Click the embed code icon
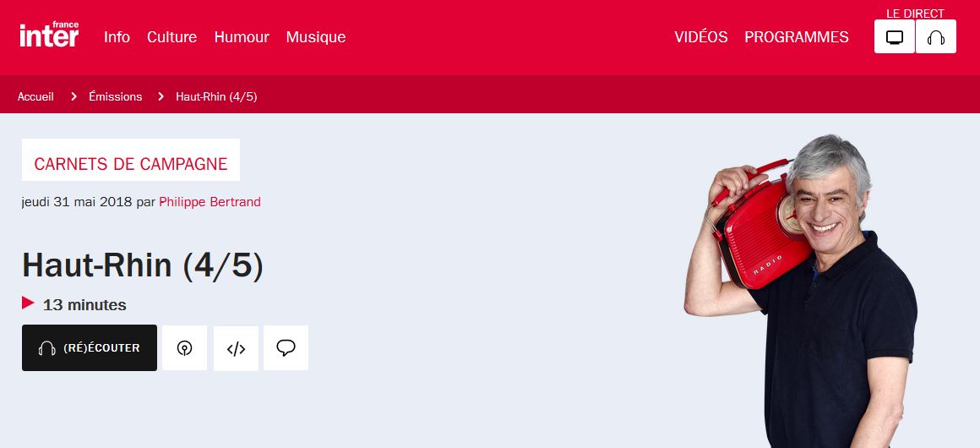Screen dimensions: 980x448 pyautogui.click(x=236, y=348)
